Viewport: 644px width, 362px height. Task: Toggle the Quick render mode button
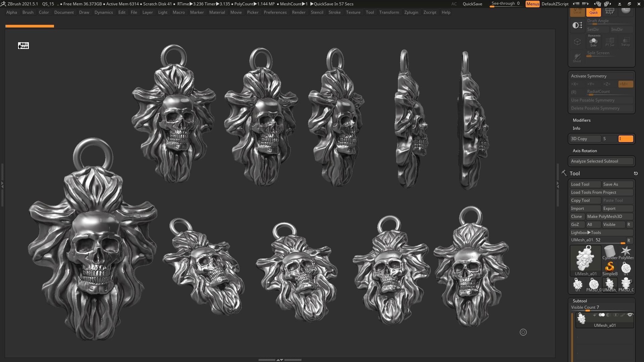593,11
